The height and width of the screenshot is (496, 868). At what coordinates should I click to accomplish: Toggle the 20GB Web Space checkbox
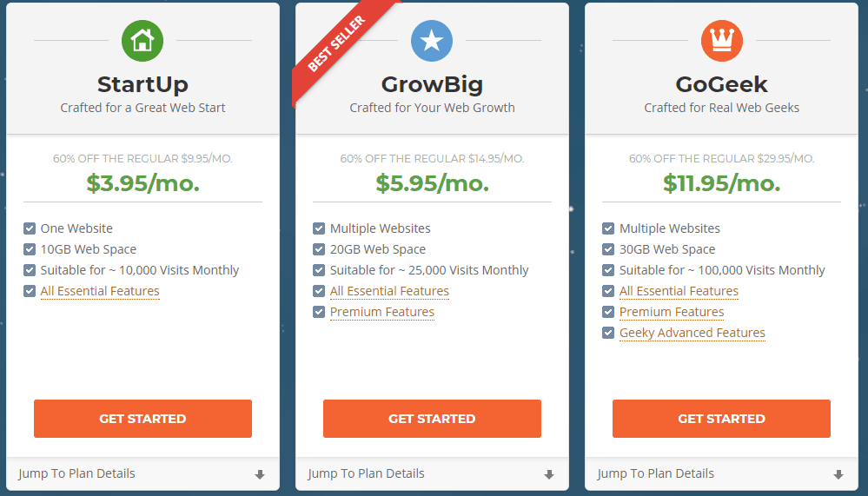click(319, 249)
